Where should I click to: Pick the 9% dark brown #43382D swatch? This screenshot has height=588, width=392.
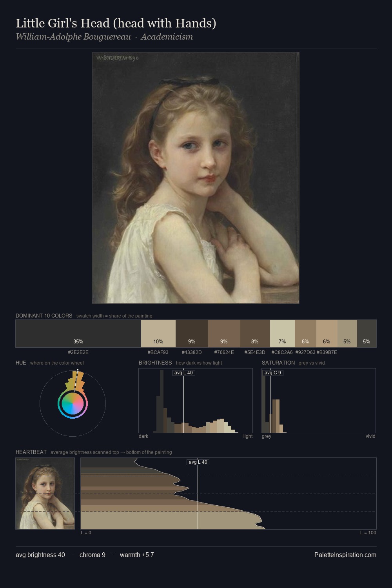pos(192,334)
